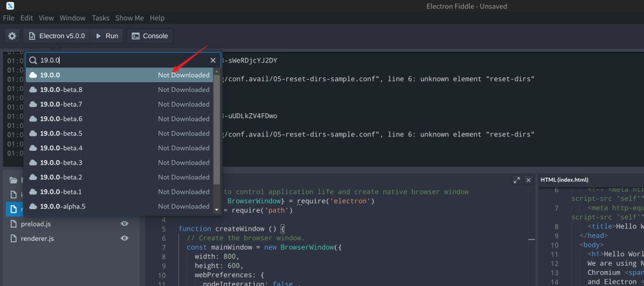Click the version search input field
The image size is (644, 286).
pos(123,60)
